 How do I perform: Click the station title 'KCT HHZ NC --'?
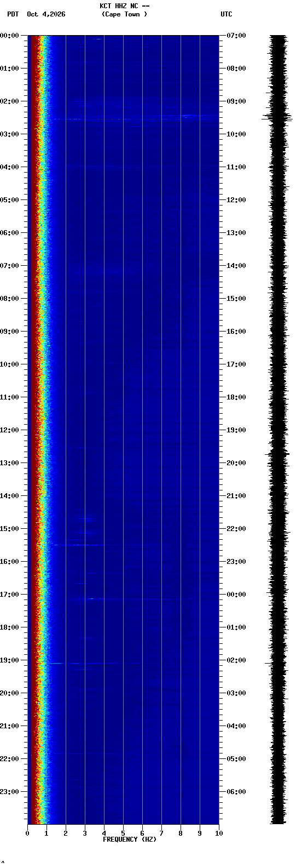click(125, 6)
